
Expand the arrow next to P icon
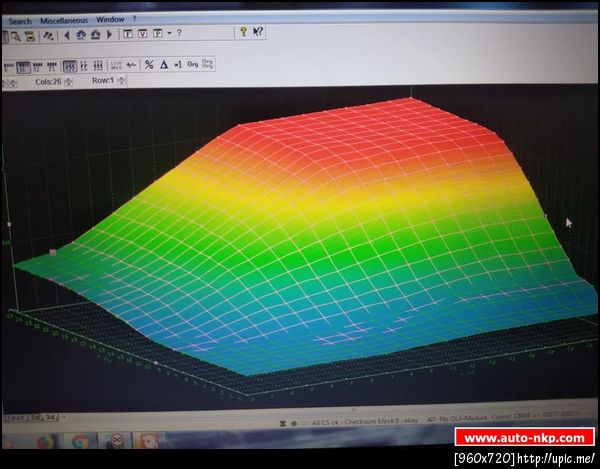[170, 33]
